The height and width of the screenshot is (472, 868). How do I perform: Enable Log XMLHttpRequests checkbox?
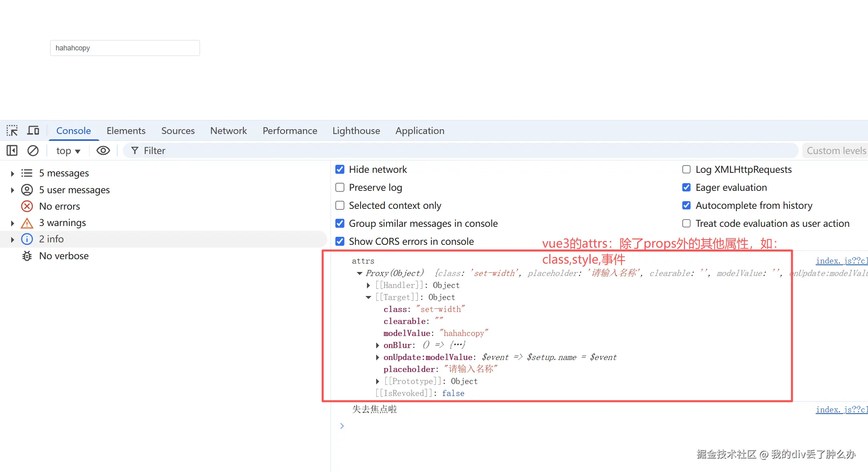[x=686, y=170]
